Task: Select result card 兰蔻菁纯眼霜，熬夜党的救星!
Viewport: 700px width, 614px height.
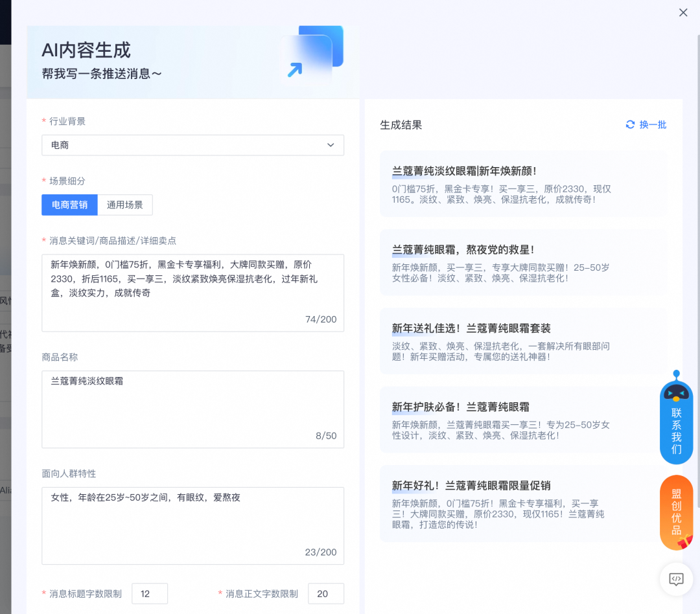Action: 523,262
